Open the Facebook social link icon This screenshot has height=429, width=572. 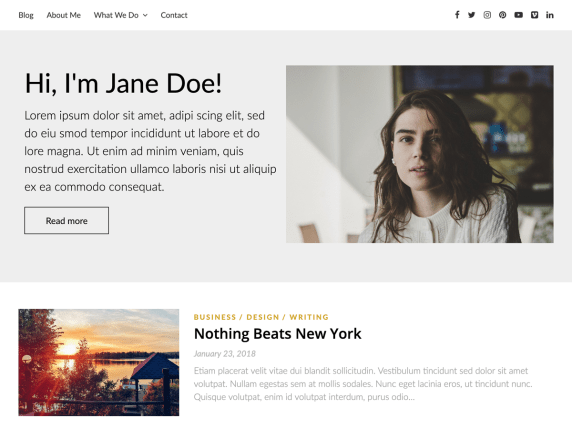click(x=457, y=15)
